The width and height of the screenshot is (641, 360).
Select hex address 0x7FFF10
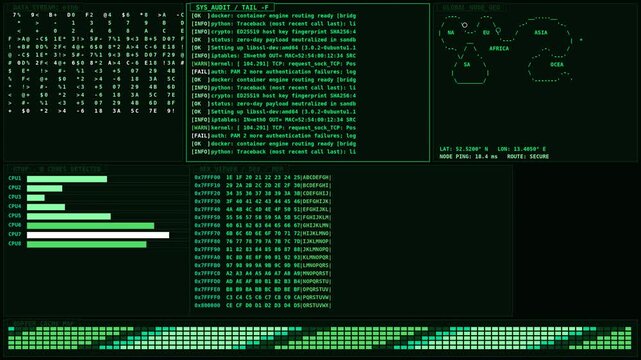207,186
